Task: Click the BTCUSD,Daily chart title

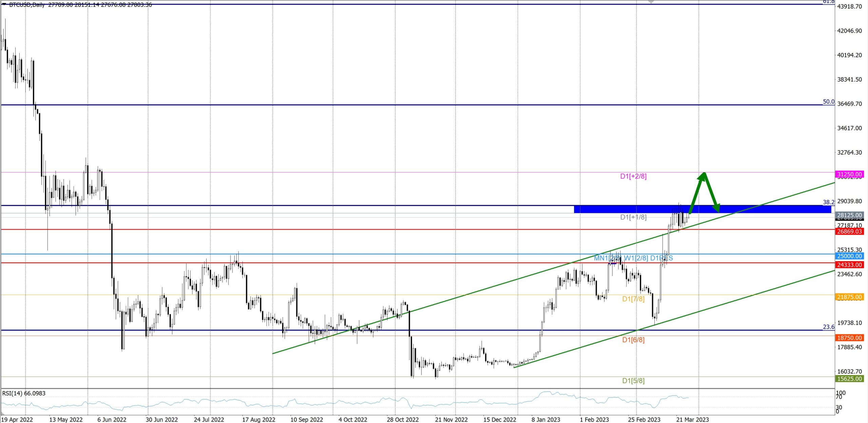Action: click(x=27, y=4)
